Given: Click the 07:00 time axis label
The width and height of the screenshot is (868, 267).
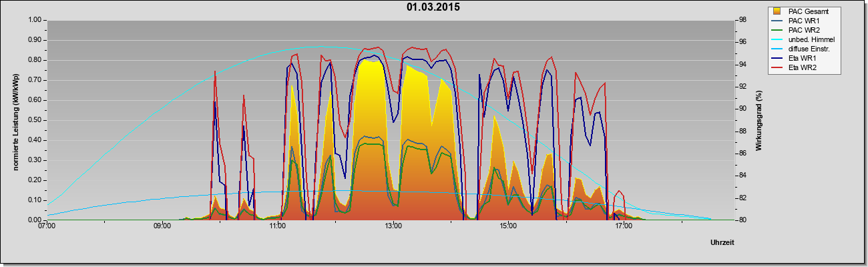Looking at the screenshot, I should (x=47, y=226).
